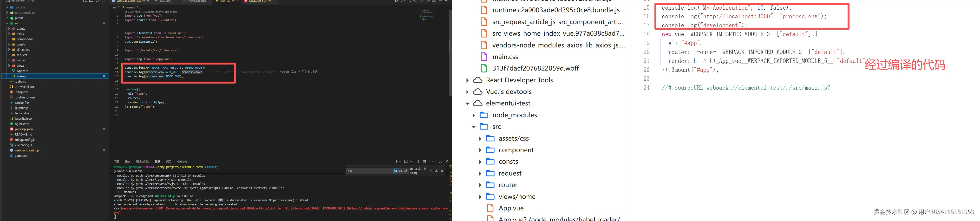Viewport: 980px width, 221px height.
Task: Open terminal panel more actions menu
Action: click(x=431, y=162)
